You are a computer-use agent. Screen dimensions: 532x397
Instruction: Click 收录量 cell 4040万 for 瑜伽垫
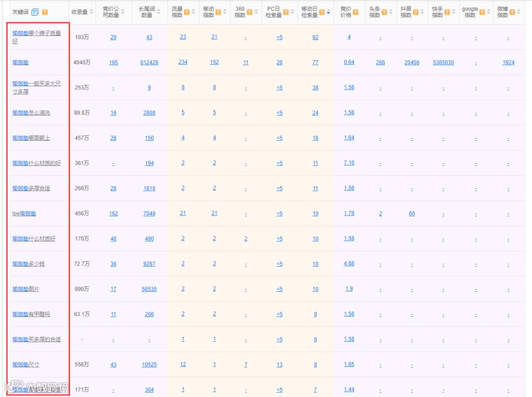[x=82, y=63]
